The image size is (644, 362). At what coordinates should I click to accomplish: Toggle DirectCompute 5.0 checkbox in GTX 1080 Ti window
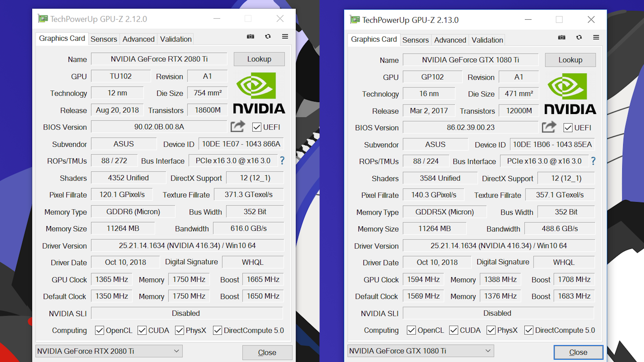click(x=529, y=330)
